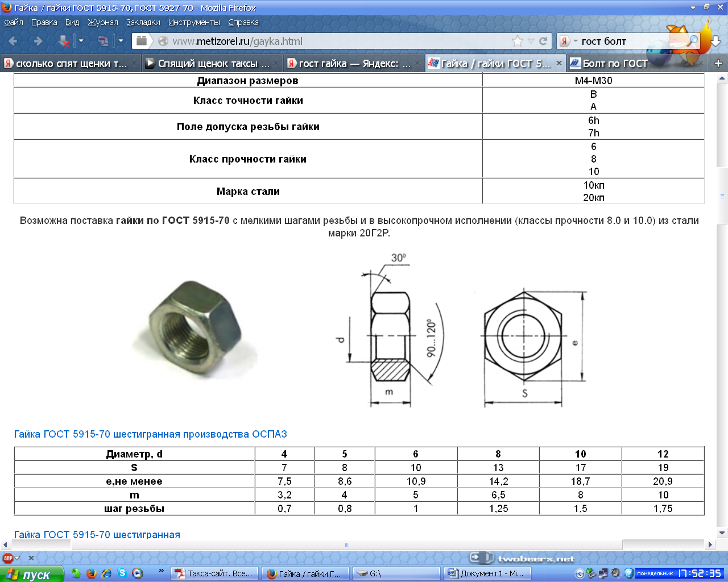
Task: Open the Справка menu
Action: click(x=243, y=22)
